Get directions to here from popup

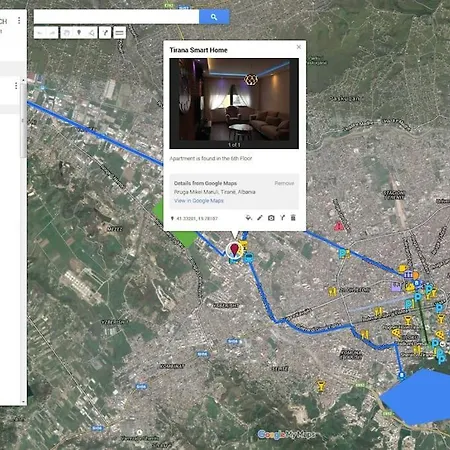click(282, 218)
